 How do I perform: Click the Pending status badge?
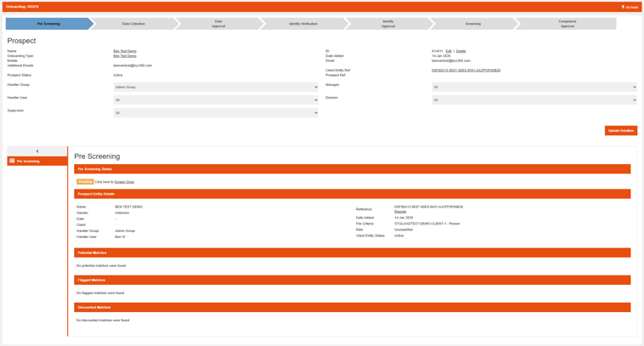tap(85, 182)
